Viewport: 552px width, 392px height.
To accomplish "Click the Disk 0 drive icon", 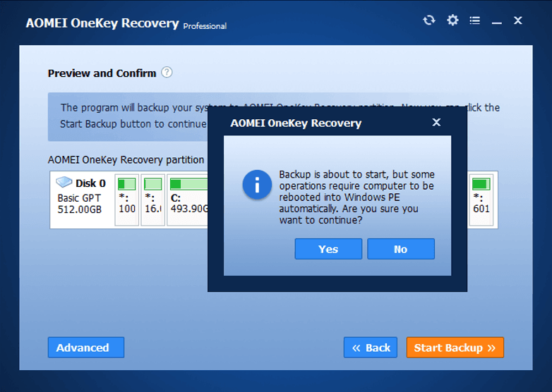I will (x=64, y=182).
